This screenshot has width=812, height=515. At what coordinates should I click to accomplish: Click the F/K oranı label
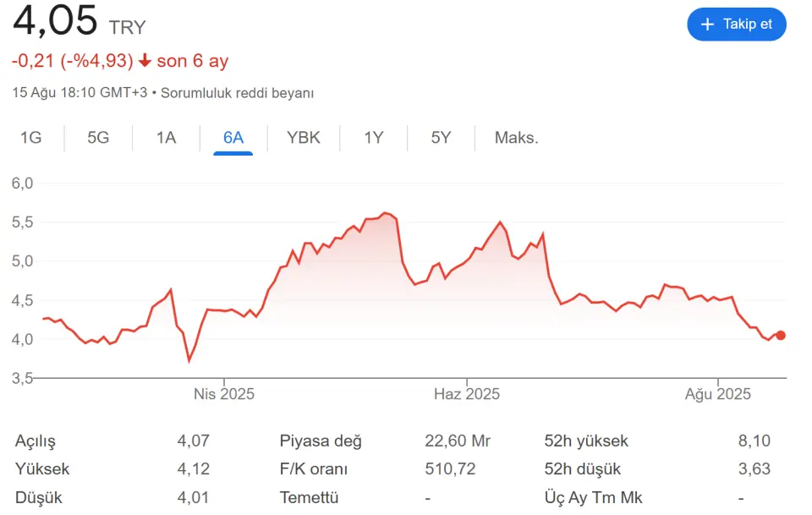(x=313, y=469)
